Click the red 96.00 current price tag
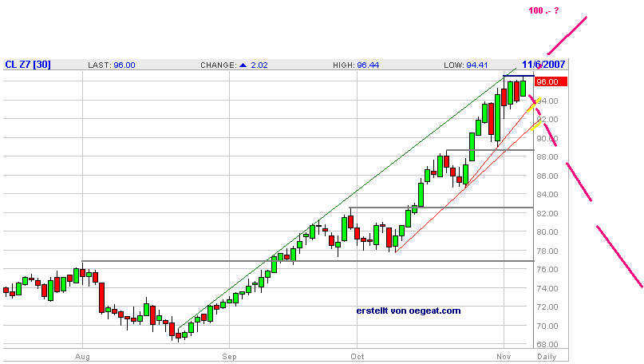Image resolution: width=644 pixels, height=364 pixels. point(551,81)
